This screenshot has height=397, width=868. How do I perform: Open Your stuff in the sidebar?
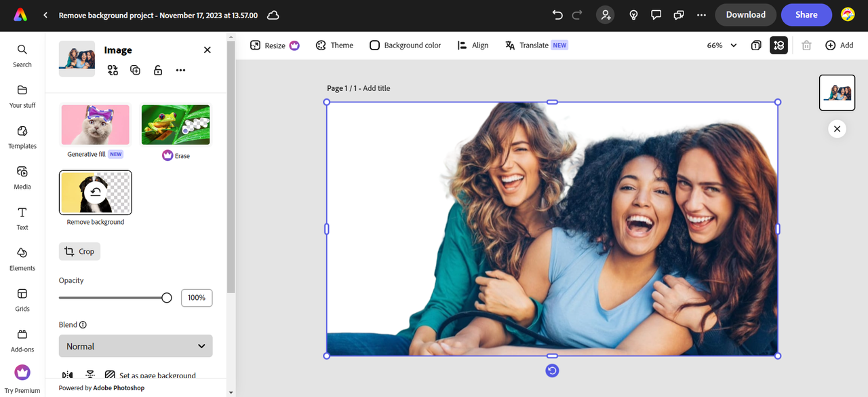pos(22,96)
